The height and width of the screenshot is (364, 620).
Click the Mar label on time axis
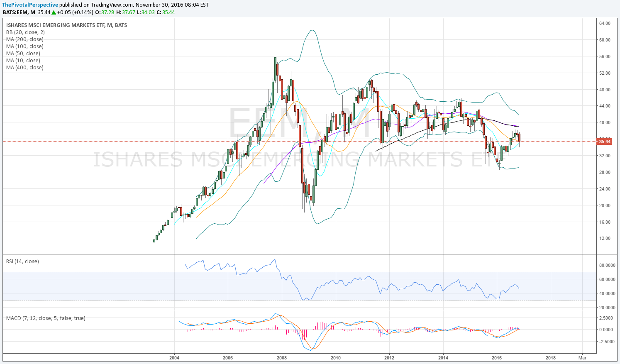(582, 357)
